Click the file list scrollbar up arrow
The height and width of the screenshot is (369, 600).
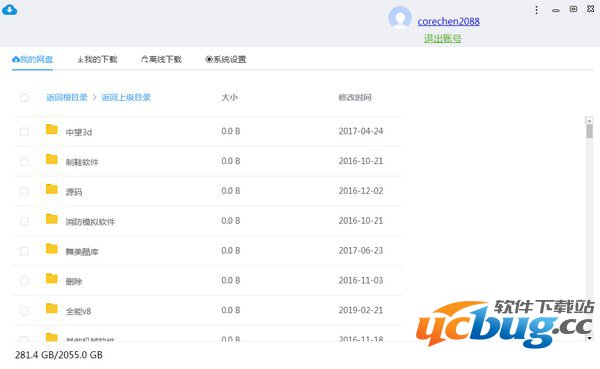pos(589,121)
